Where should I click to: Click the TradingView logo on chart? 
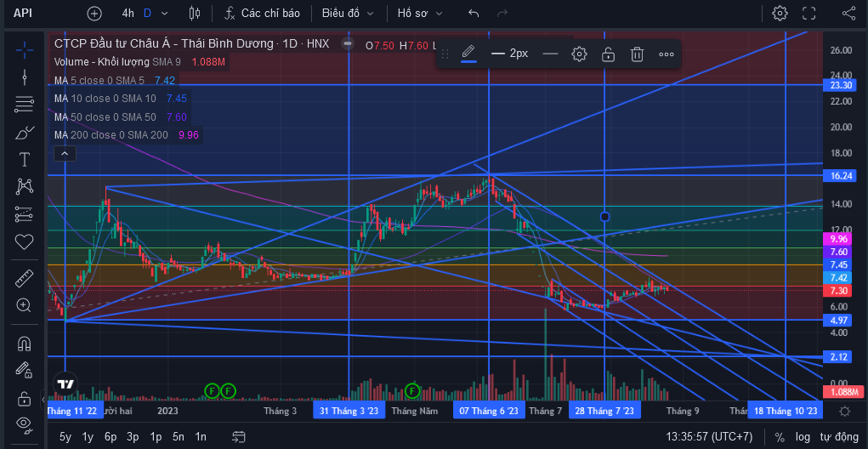65,384
